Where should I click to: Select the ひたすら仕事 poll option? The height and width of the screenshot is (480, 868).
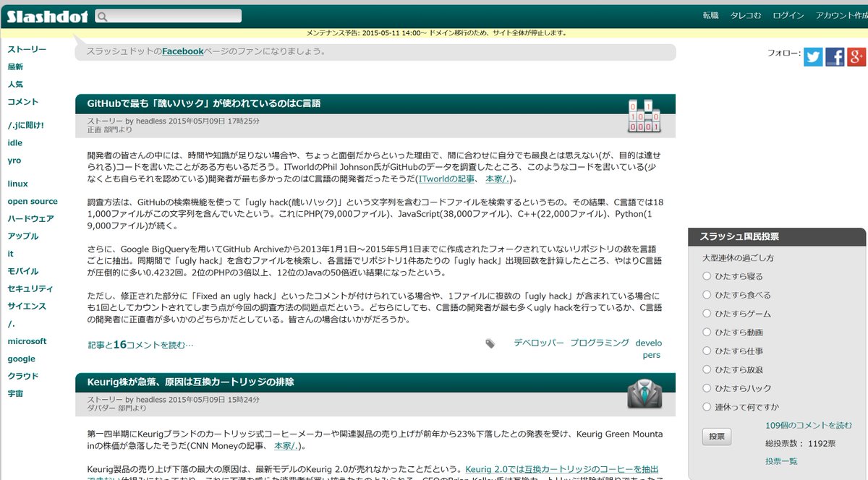(x=707, y=351)
